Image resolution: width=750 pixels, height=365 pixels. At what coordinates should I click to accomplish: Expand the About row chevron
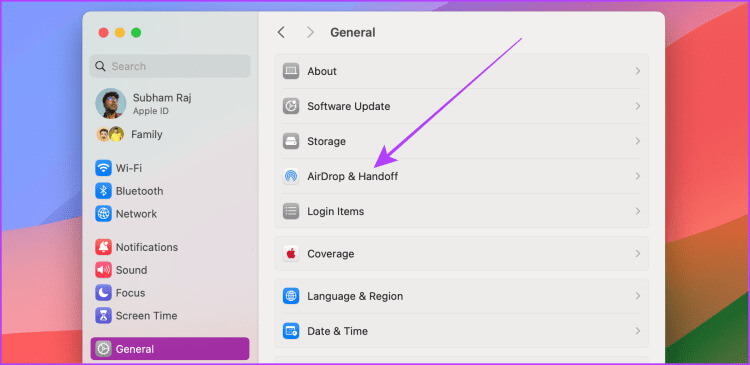[x=638, y=71]
